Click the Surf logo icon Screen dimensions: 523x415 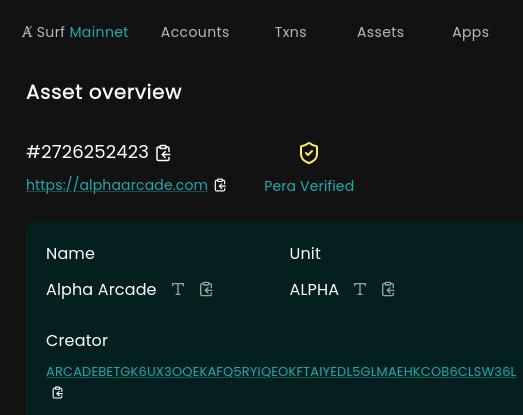pos(27,32)
